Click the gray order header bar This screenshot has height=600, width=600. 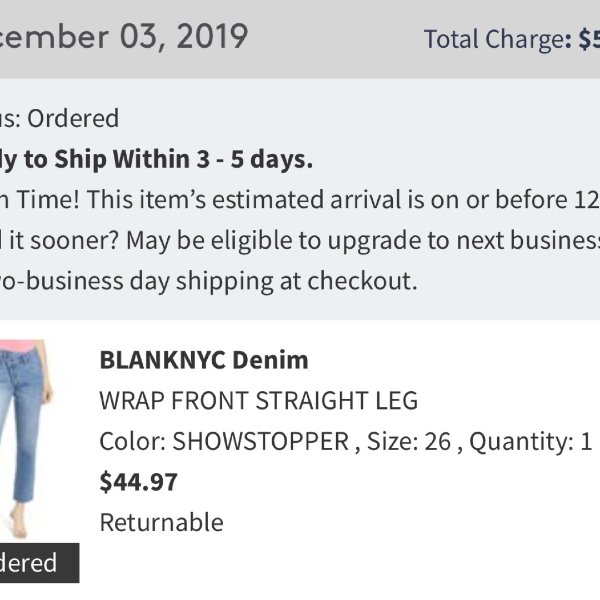click(x=300, y=39)
